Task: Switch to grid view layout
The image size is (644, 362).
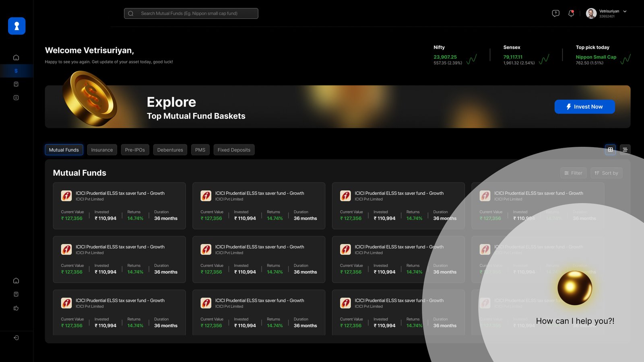Action: point(610,150)
